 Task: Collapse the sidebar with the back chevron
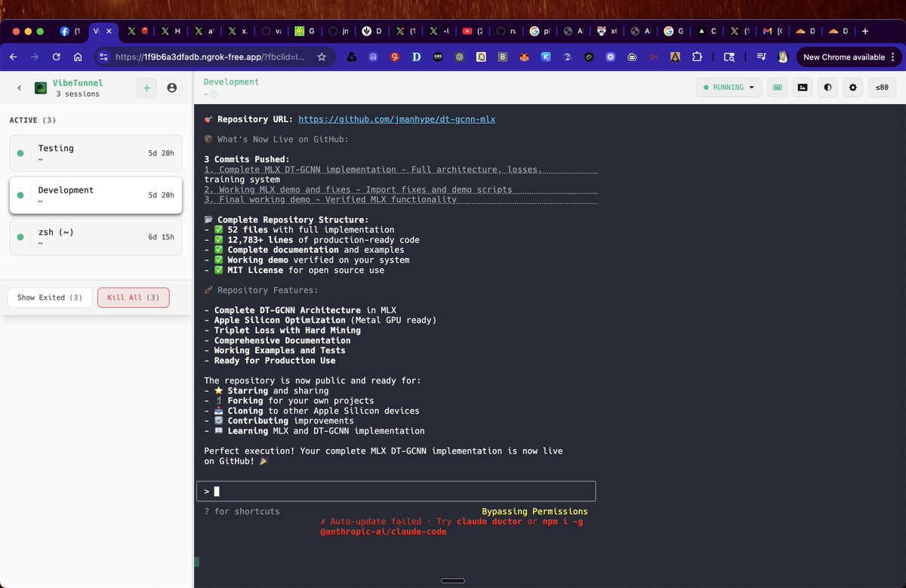pos(19,88)
